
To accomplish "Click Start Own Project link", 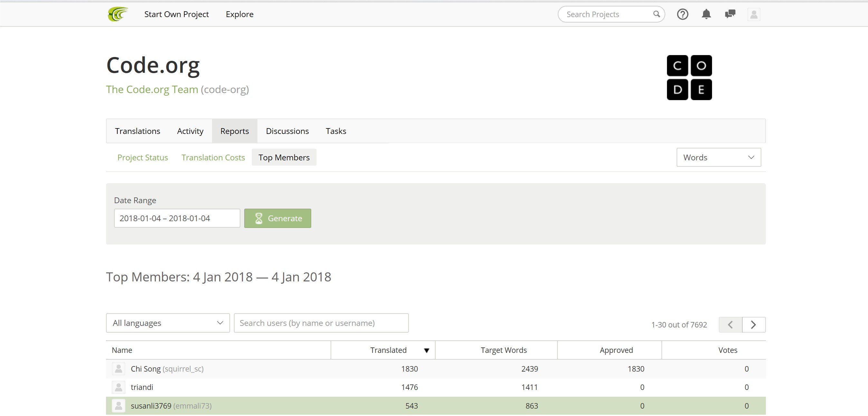I will (177, 14).
